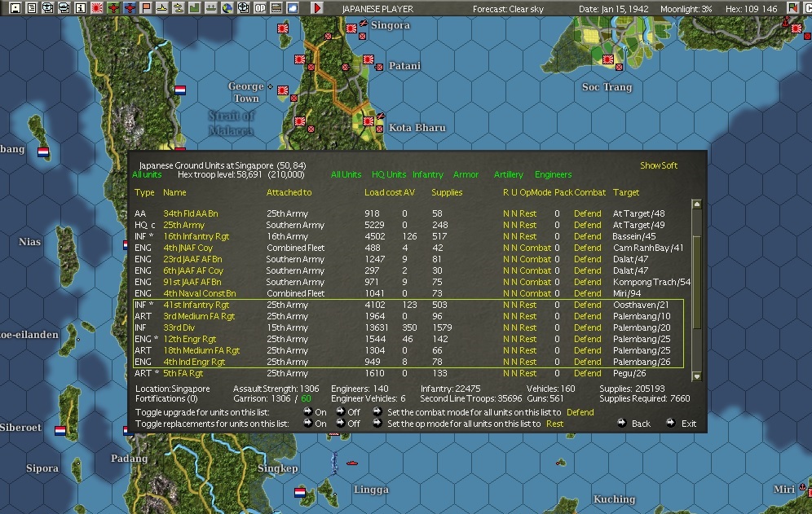Click the OP toolbar icon
The height and width of the screenshot is (514, 812).
260,8
